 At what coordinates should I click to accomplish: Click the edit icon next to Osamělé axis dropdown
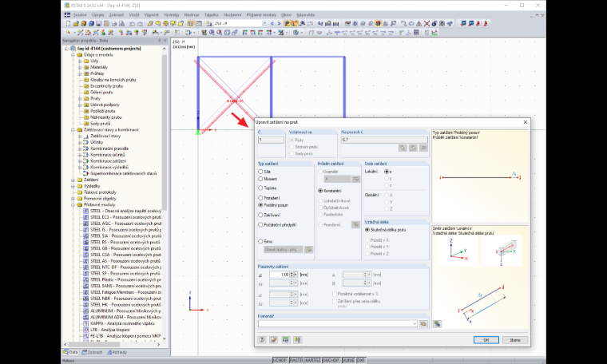point(355,179)
